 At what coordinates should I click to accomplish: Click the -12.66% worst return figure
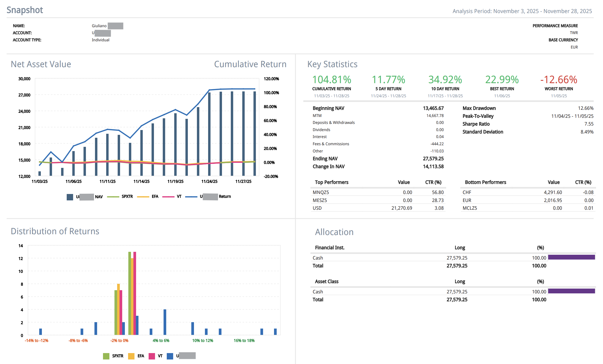pos(559,80)
